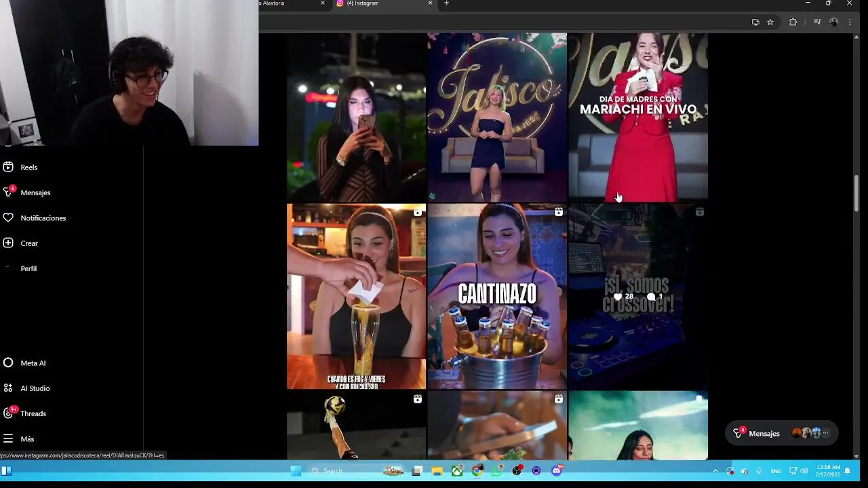
Task: Open AI Studio from the sidebar
Action: click(x=26, y=388)
